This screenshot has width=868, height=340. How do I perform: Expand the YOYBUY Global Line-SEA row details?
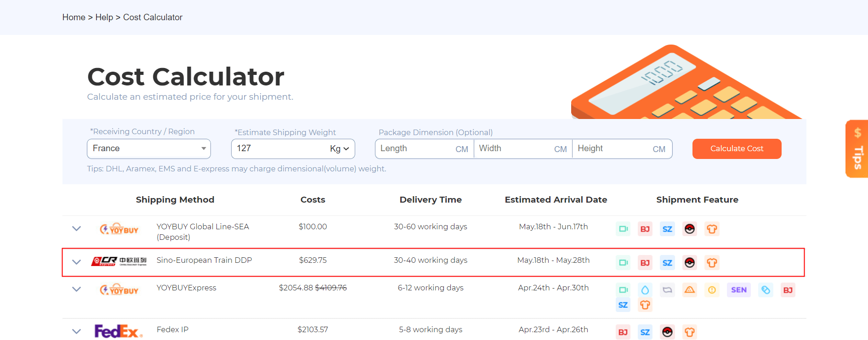(76, 228)
